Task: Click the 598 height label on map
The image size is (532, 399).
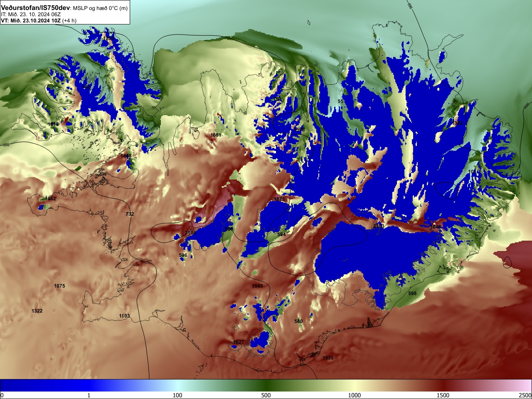Action: [412, 293]
